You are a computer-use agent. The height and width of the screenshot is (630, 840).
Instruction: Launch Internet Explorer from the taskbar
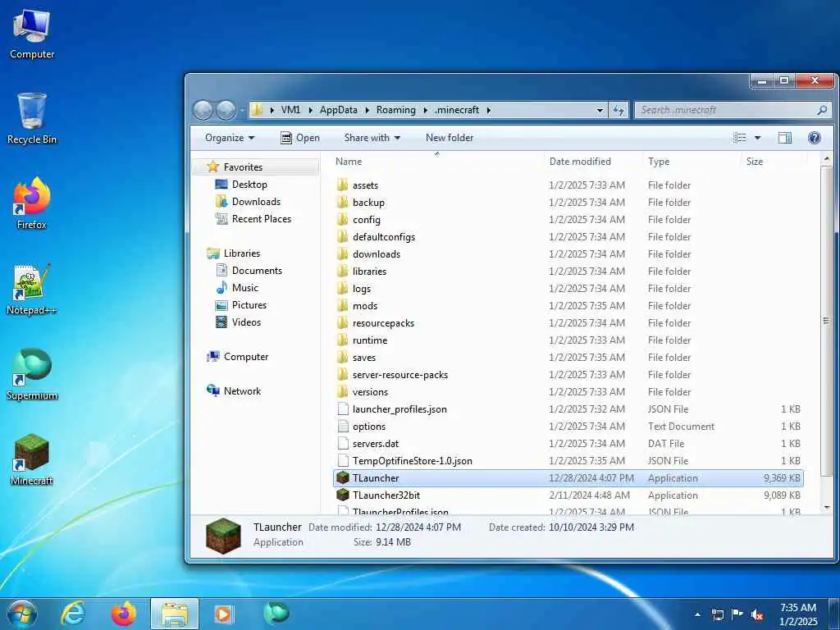[72, 614]
